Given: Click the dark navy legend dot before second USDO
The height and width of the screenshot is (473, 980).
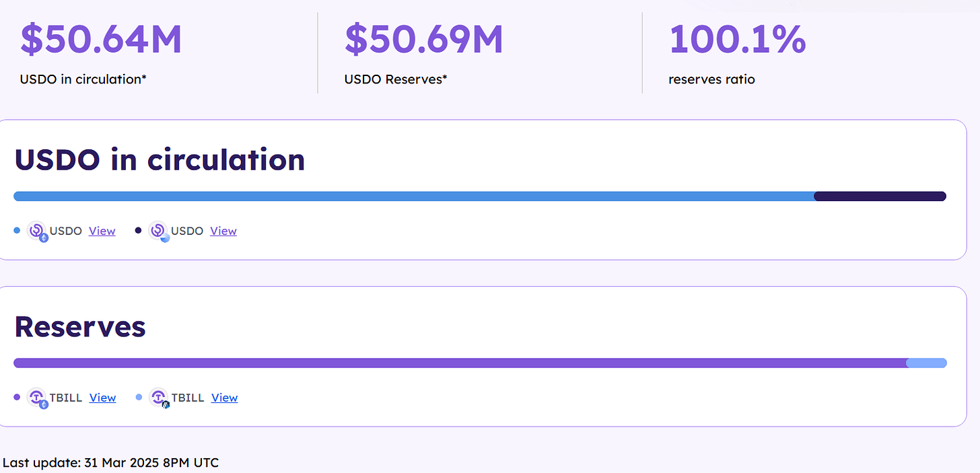Looking at the screenshot, I should (139, 231).
